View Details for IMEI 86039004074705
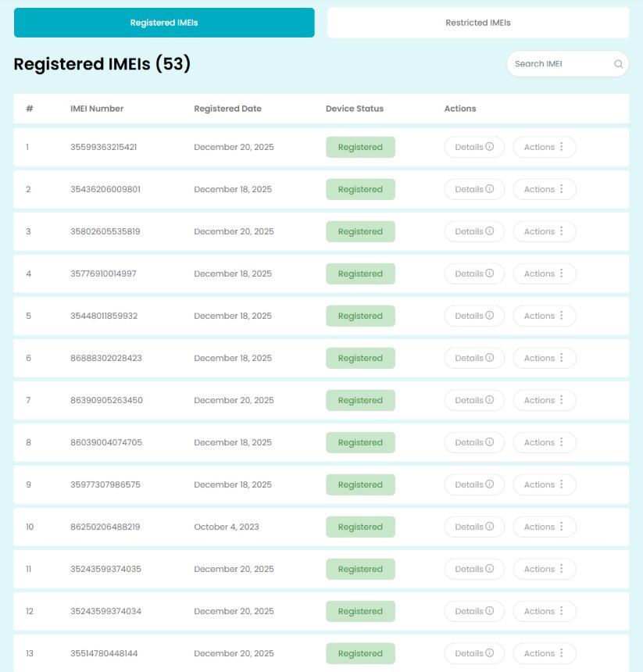This screenshot has height=672, width=643. click(x=474, y=442)
